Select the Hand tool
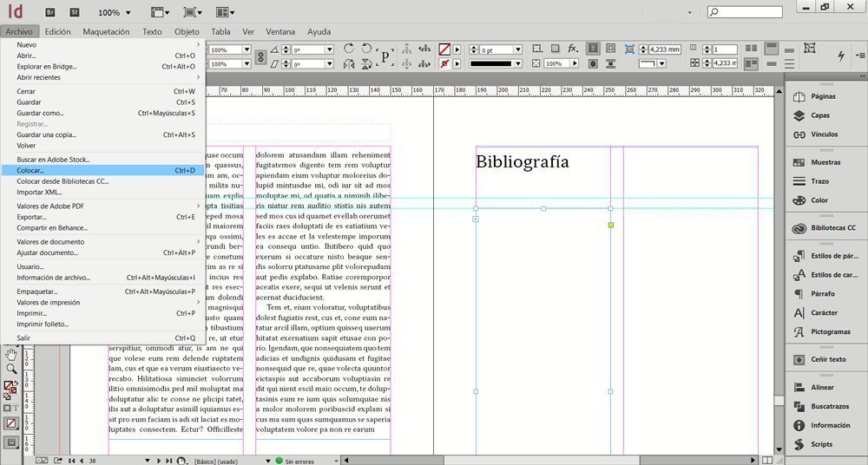The image size is (868, 465). coord(11,354)
